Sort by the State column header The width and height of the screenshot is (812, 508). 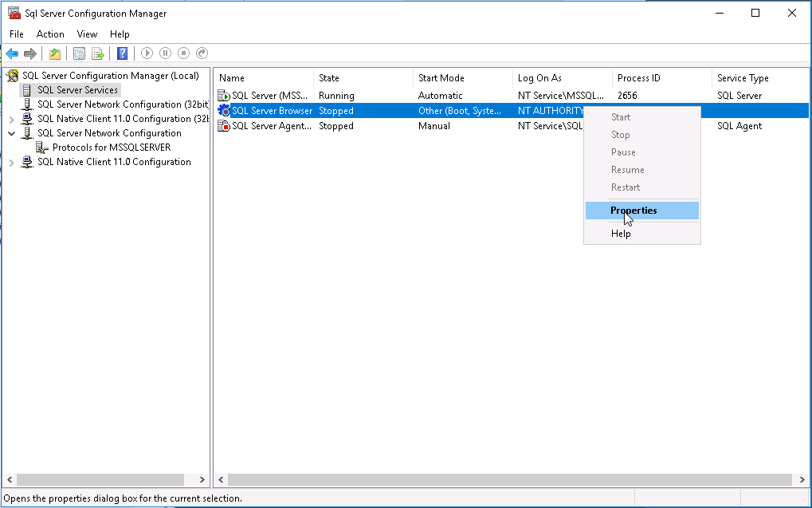click(x=363, y=78)
